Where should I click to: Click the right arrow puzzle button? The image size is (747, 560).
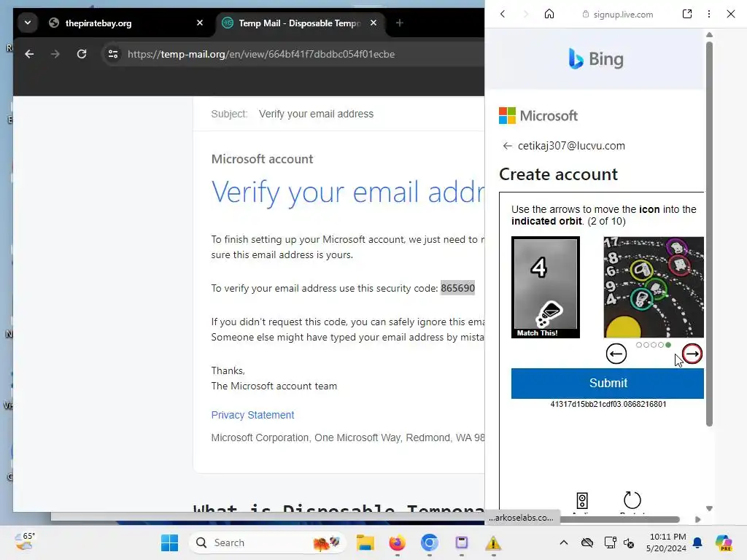coord(692,354)
